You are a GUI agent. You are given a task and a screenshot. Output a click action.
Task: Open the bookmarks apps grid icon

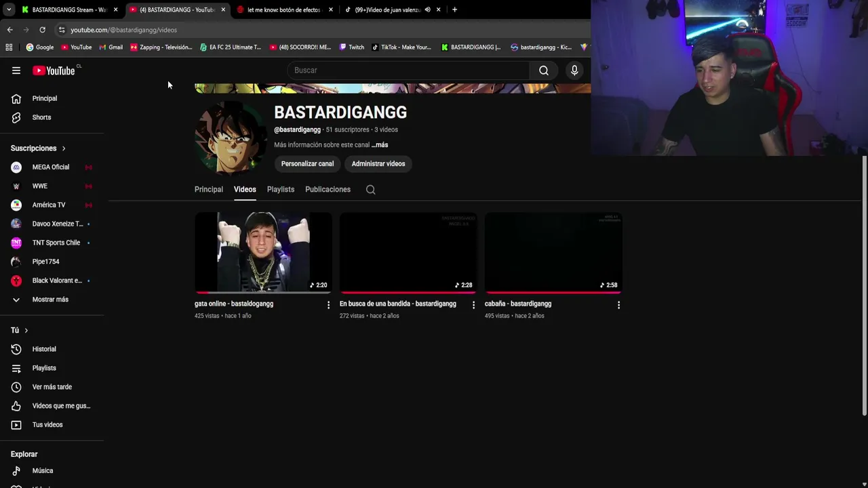9,47
